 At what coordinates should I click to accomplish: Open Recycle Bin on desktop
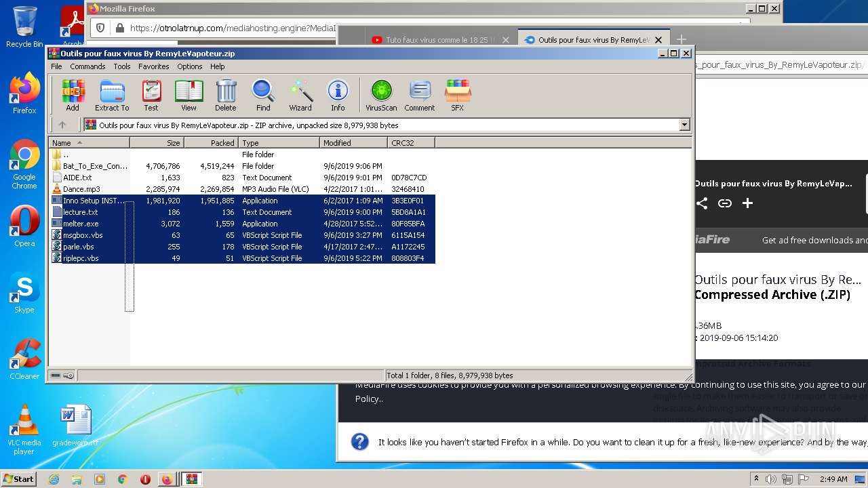24,28
